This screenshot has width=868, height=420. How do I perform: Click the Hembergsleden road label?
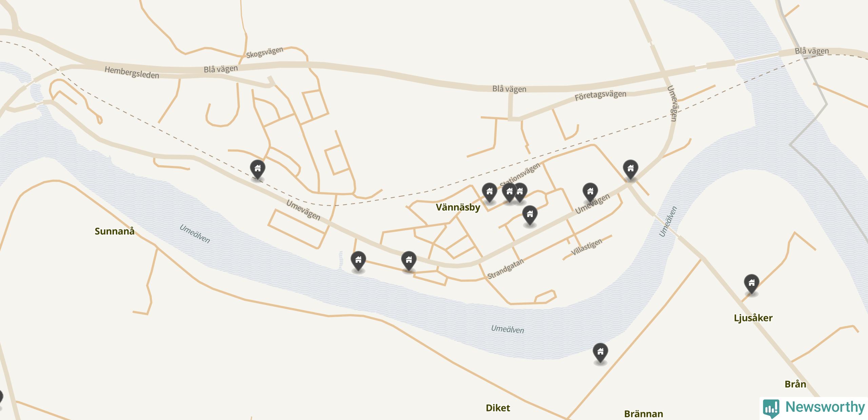(x=132, y=72)
